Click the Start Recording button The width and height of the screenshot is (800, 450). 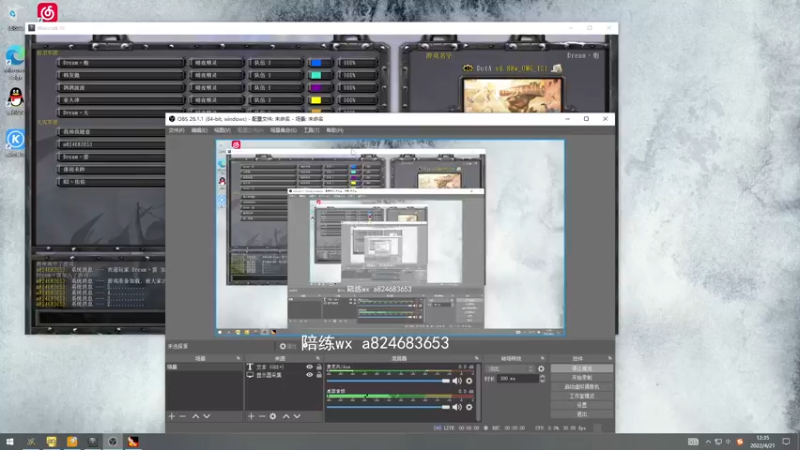(x=582, y=378)
